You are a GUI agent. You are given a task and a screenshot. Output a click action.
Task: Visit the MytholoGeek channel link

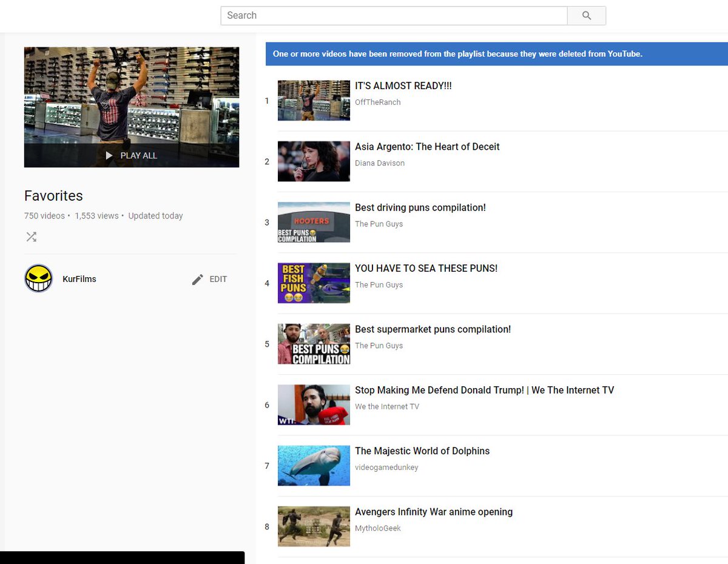pyautogui.click(x=378, y=528)
